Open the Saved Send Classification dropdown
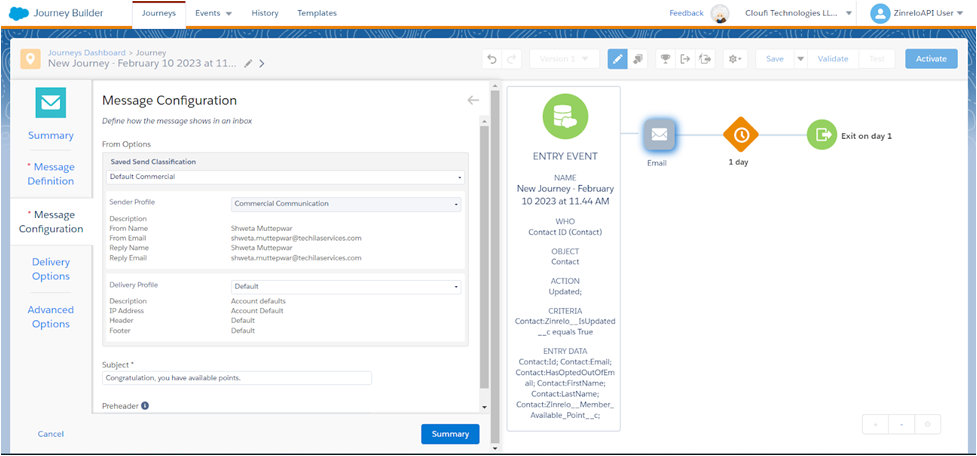 pos(285,177)
